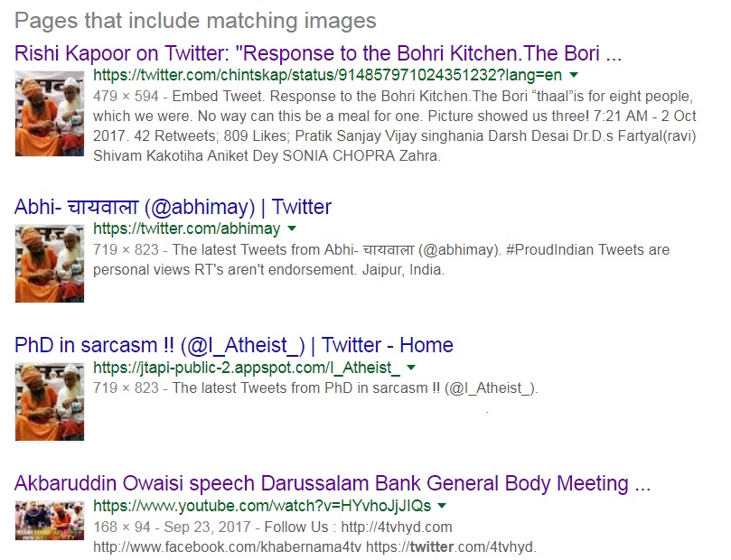731x560 pixels.
Task: Click thumbnail image of @abhimay result
Action: (50, 263)
